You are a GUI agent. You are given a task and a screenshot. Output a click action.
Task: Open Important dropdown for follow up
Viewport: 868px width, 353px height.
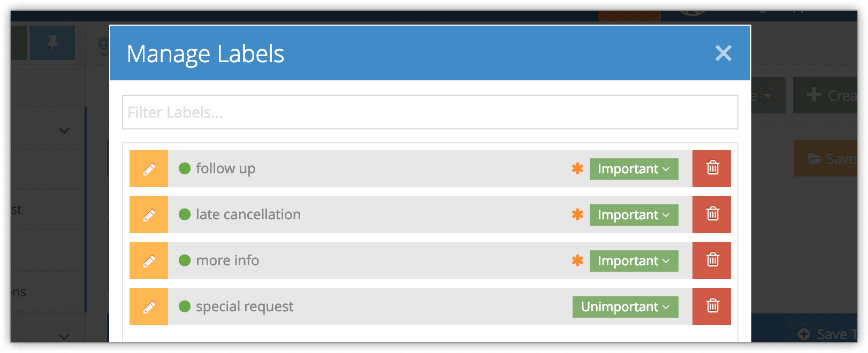pyautogui.click(x=634, y=169)
